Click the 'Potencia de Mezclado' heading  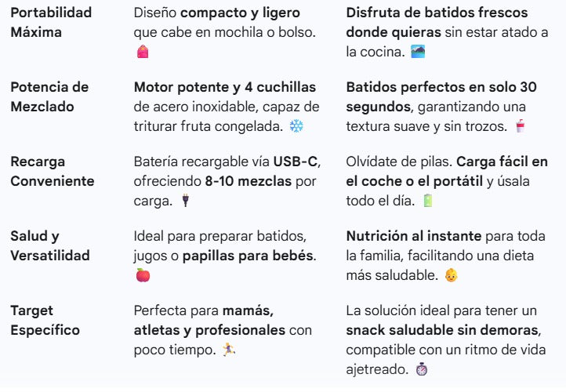pyautogui.click(x=49, y=96)
